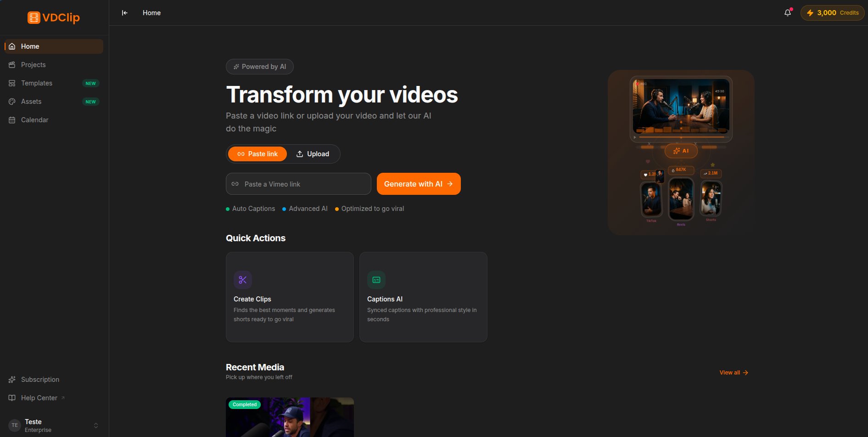Open the 3,000 Credits badge

(x=833, y=13)
